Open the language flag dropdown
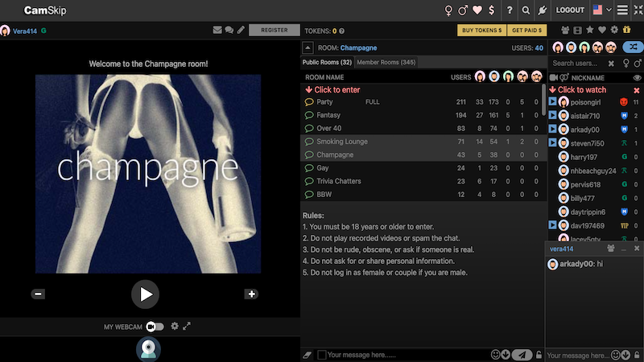The image size is (644, 362). pos(602,10)
